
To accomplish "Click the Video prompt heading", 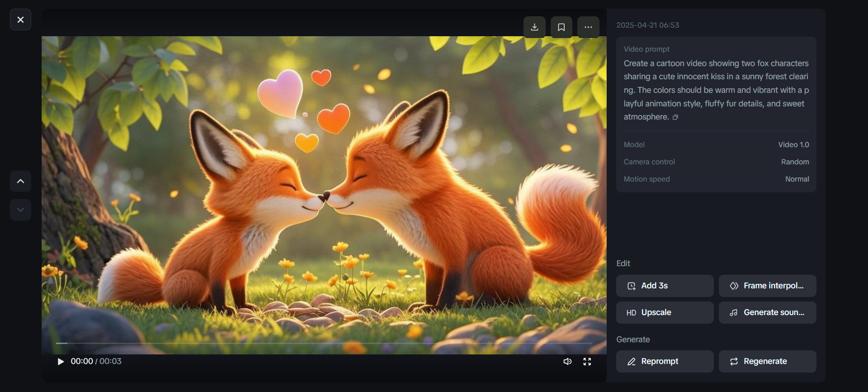I will (646, 49).
